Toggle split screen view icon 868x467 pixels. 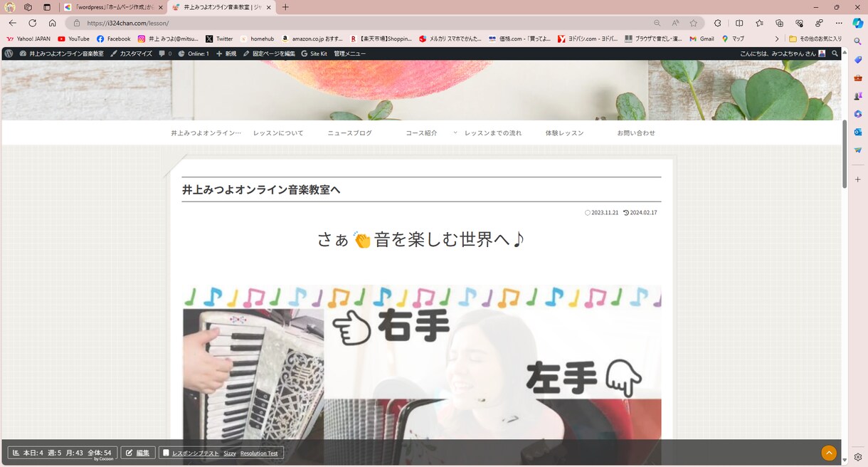coord(739,23)
